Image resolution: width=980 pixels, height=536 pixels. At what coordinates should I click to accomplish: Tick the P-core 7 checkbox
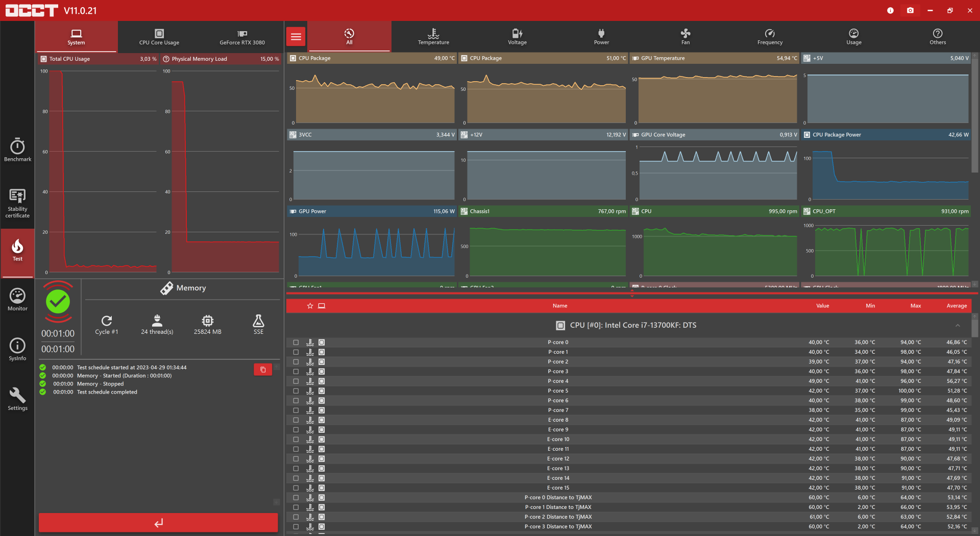(x=296, y=410)
